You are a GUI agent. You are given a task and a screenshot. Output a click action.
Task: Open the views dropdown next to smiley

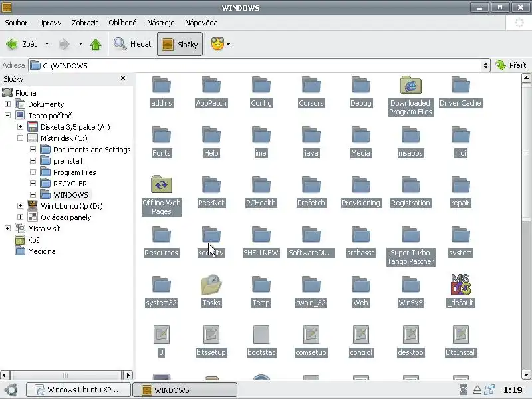pos(228,44)
